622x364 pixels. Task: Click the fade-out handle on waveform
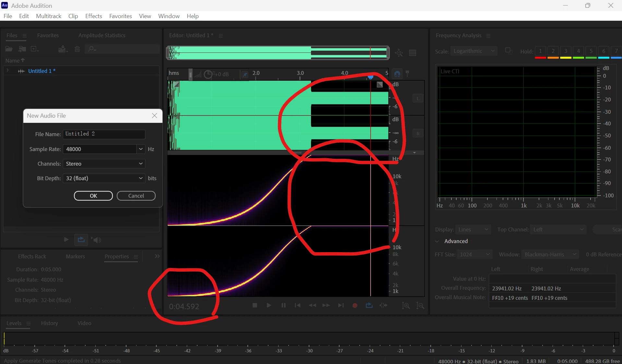tap(380, 85)
